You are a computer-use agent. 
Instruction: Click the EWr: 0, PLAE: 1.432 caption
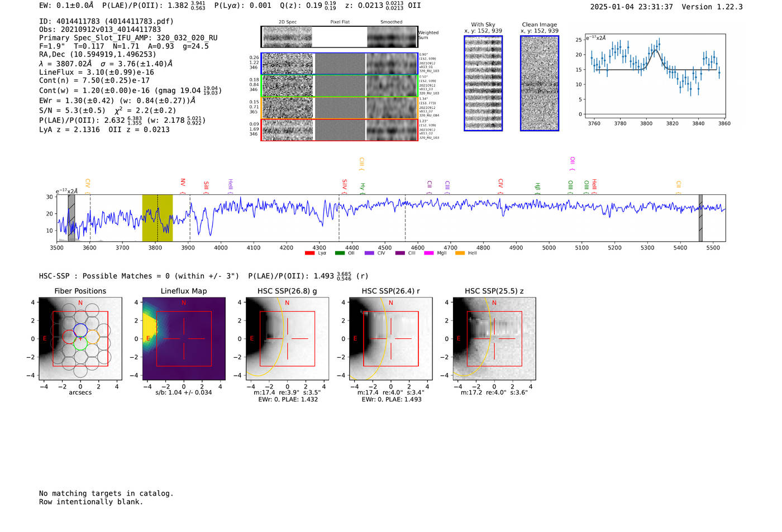287,399
